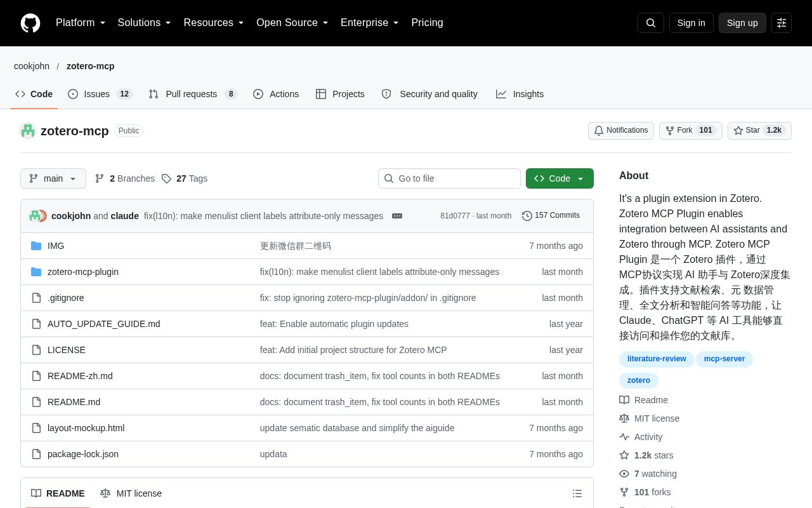
Task: Open the Pricing link
Action: (427, 23)
